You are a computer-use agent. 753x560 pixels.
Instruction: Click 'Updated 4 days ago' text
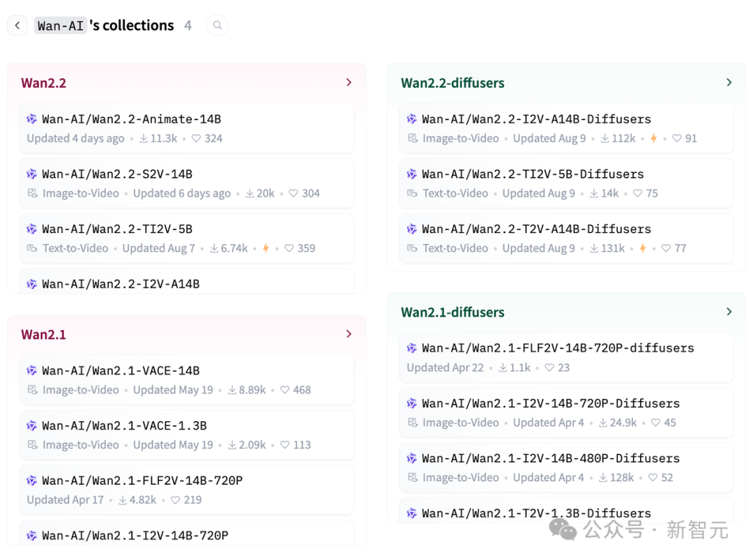[x=75, y=138]
